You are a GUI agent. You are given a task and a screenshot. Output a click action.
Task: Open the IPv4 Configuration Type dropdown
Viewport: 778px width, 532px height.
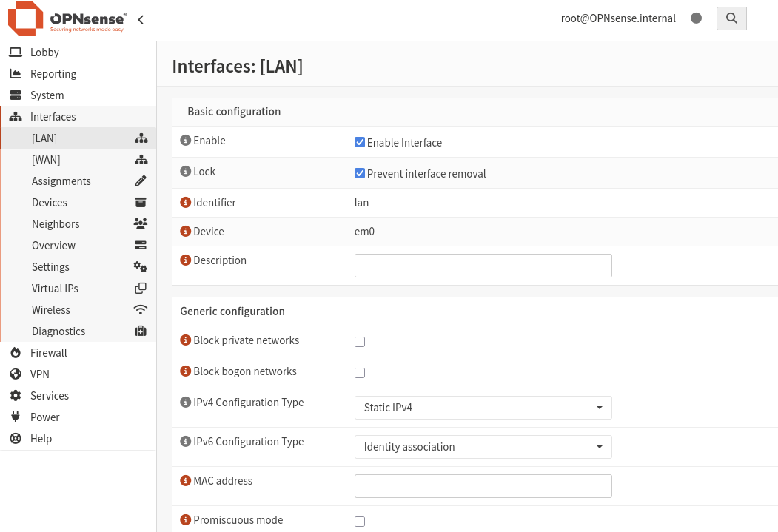click(483, 408)
